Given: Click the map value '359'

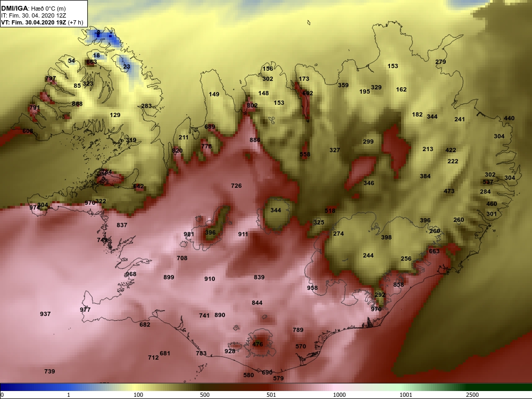Looking at the screenshot, I should coord(343,85).
